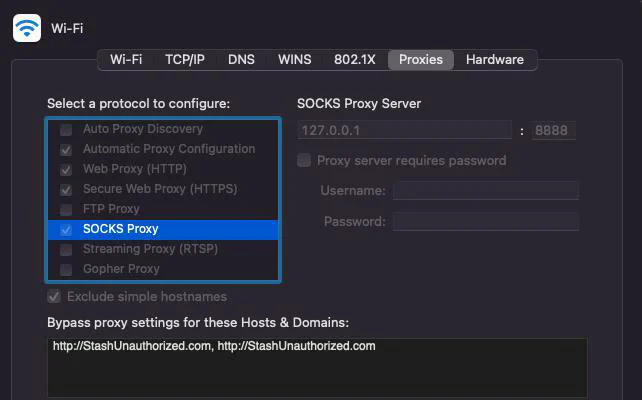Screen dimensions: 642x400
Task: Click the Username input field
Action: (x=485, y=191)
